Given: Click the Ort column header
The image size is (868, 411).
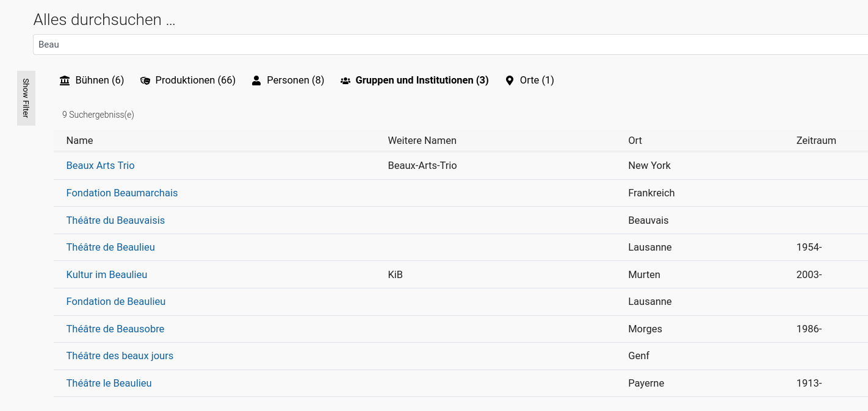Looking at the screenshot, I should pyautogui.click(x=635, y=140).
